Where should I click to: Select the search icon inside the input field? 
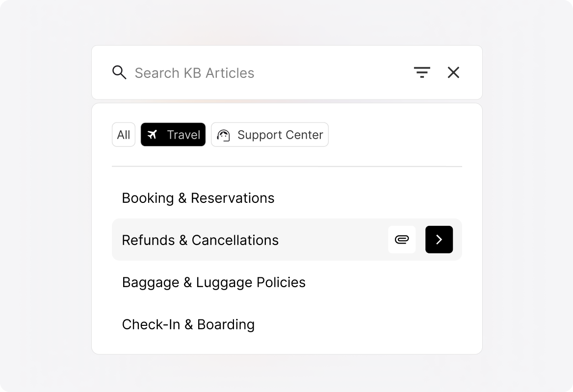(x=119, y=72)
